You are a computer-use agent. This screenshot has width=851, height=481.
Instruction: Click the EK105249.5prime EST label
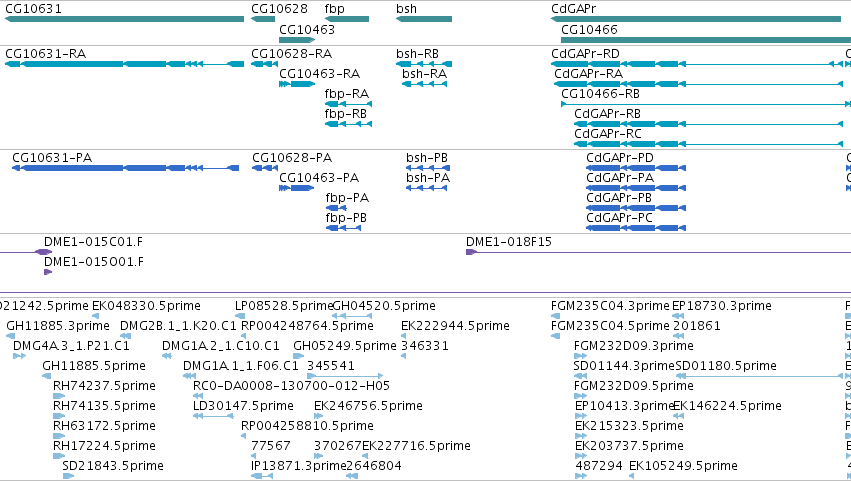click(683, 467)
